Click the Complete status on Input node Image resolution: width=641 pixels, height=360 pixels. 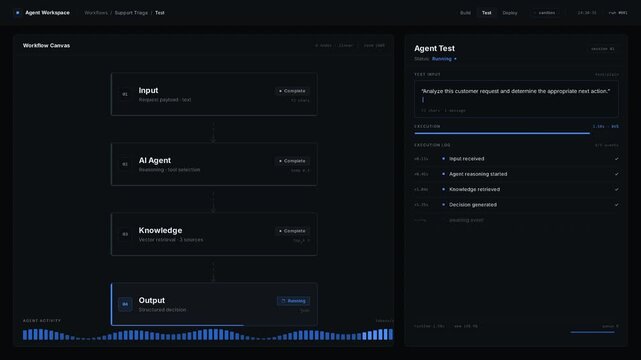(x=292, y=91)
